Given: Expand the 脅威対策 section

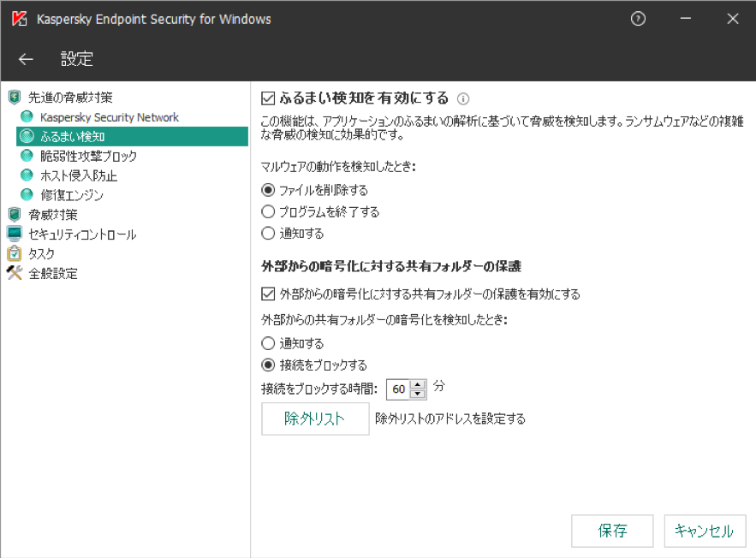Looking at the screenshot, I should [x=53, y=215].
